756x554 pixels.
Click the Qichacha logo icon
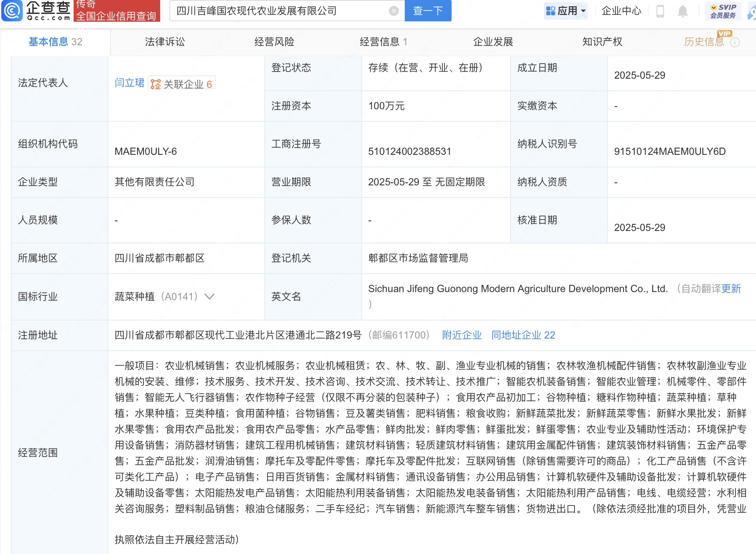[x=13, y=11]
